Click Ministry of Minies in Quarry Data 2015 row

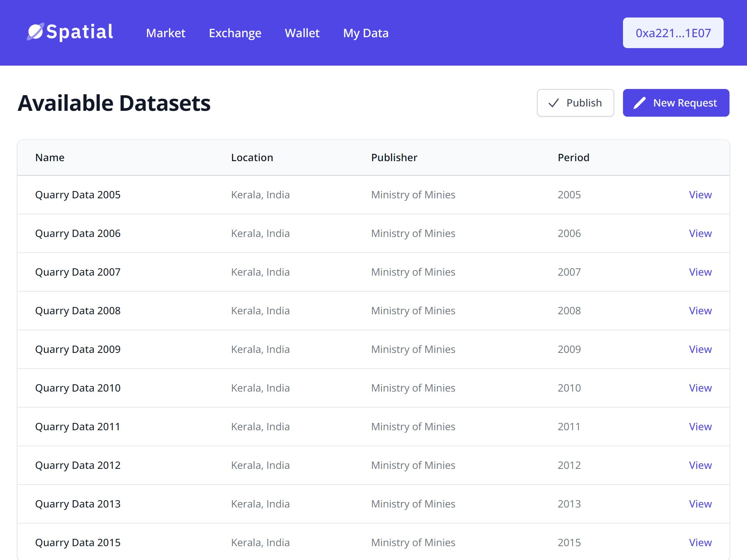tap(413, 542)
